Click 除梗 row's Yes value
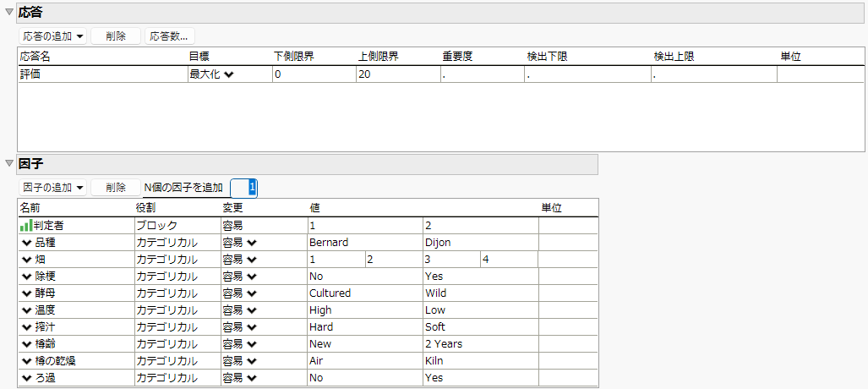 (481, 277)
